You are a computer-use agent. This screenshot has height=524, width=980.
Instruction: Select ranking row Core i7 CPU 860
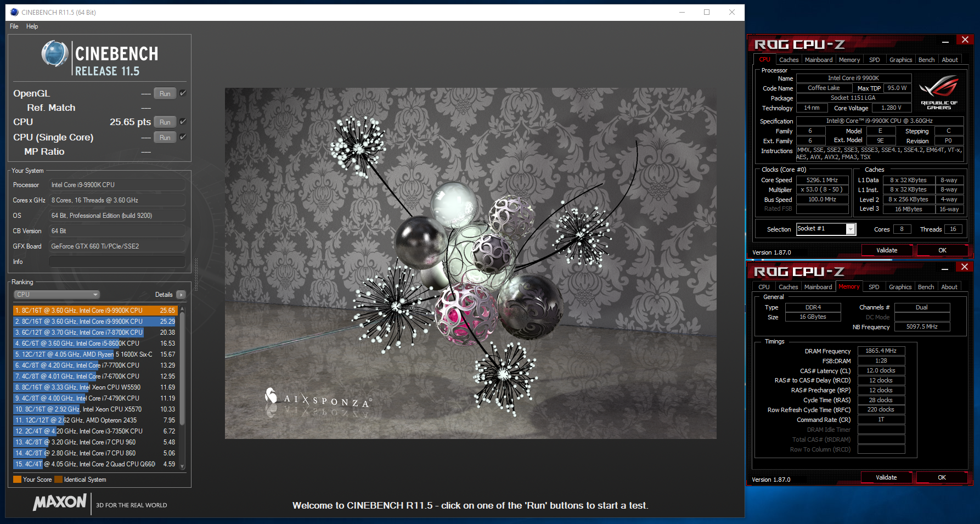95,453
